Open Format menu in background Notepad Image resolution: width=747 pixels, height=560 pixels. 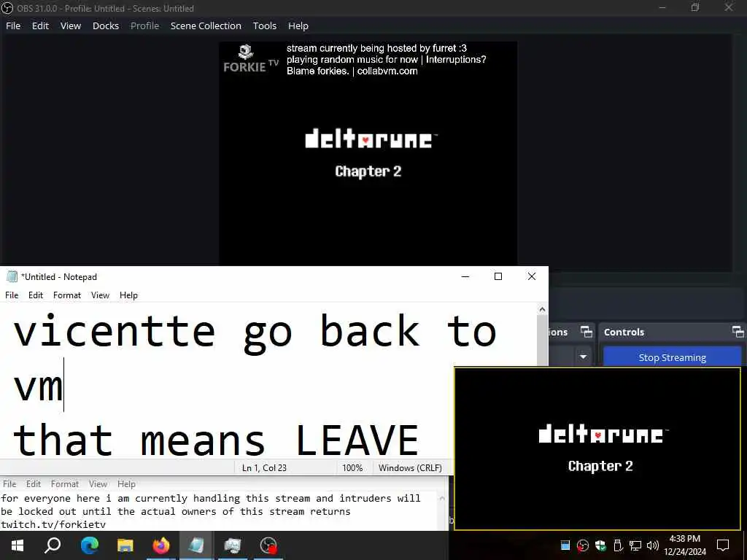(65, 484)
